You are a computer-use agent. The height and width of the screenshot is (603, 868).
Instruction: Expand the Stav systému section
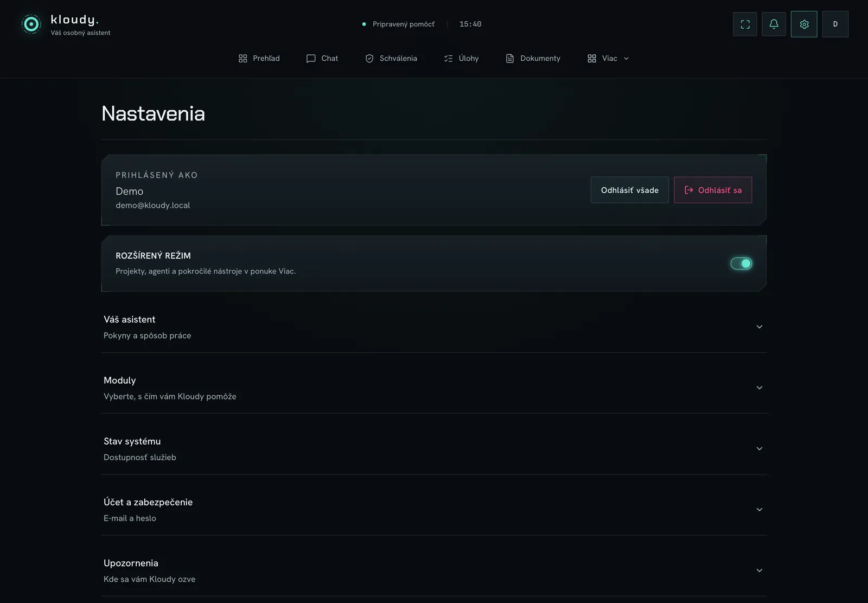(x=434, y=448)
